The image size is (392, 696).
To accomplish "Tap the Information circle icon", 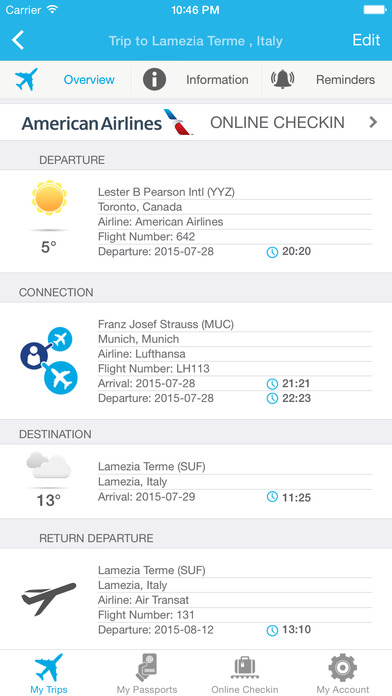I will pyautogui.click(x=154, y=79).
